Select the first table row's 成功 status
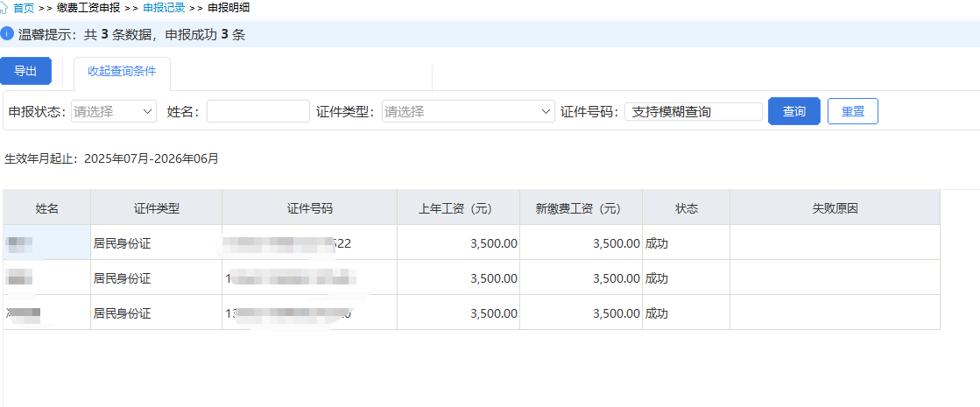This screenshot has height=407, width=980. click(657, 243)
